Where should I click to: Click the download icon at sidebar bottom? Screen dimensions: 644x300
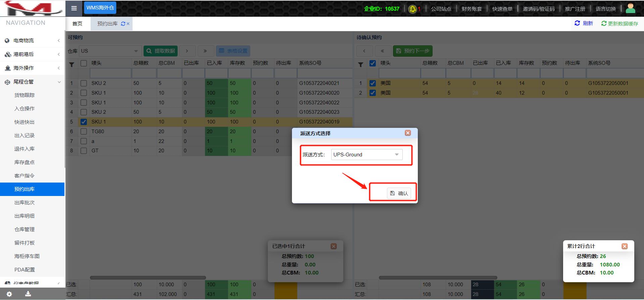click(28, 294)
